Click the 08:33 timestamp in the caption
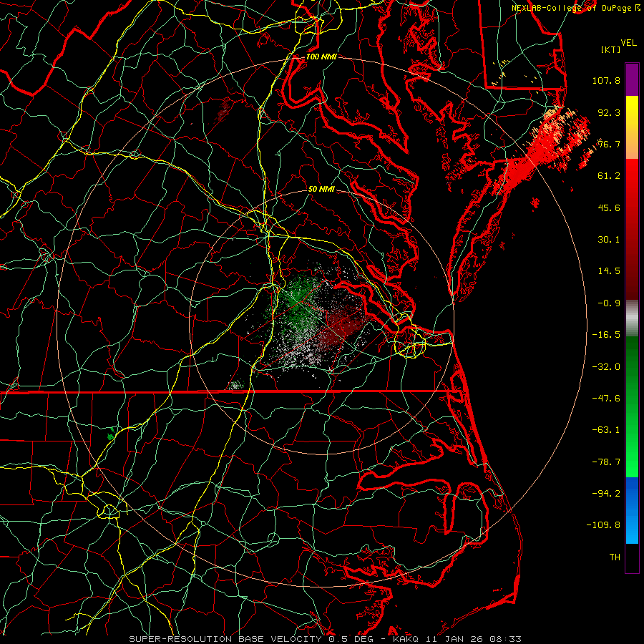Viewport: 644px width, 644px height. tap(507, 639)
